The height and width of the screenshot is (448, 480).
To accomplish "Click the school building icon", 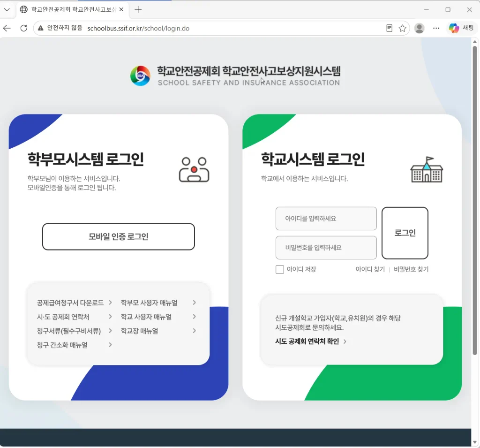I will click(x=427, y=169).
